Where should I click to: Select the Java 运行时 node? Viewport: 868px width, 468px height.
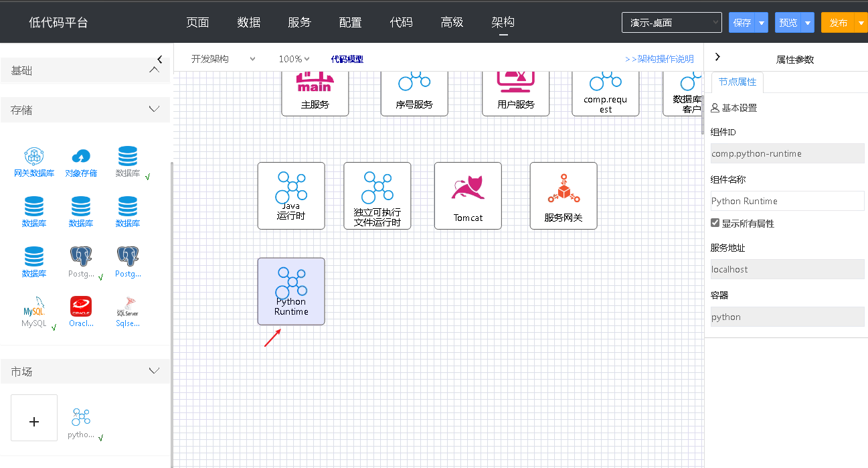click(x=291, y=196)
